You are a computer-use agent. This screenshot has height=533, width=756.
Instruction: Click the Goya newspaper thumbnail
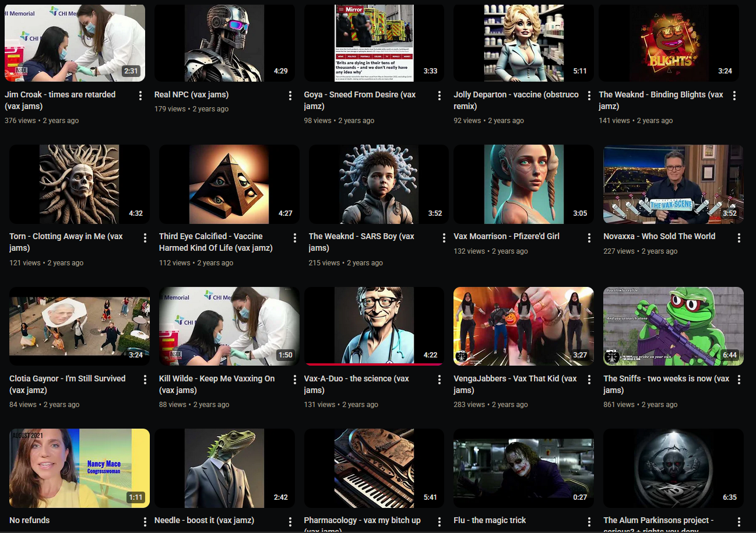click(374, 43)
